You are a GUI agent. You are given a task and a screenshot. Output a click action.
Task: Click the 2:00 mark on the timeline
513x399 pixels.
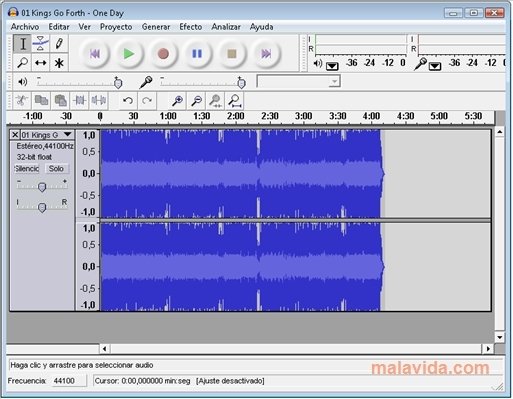(235, 116)
